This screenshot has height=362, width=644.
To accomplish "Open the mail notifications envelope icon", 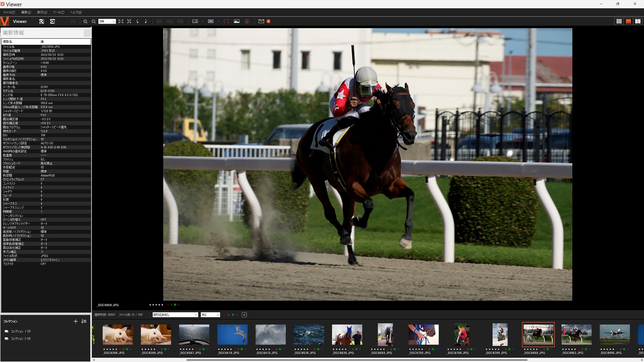I will coord(261,22).
